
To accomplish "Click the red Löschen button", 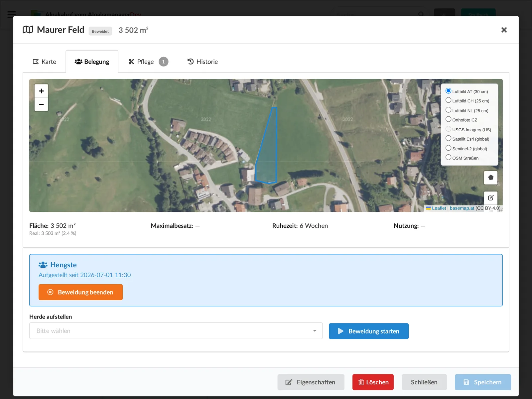I will click(x=373, y=382).
